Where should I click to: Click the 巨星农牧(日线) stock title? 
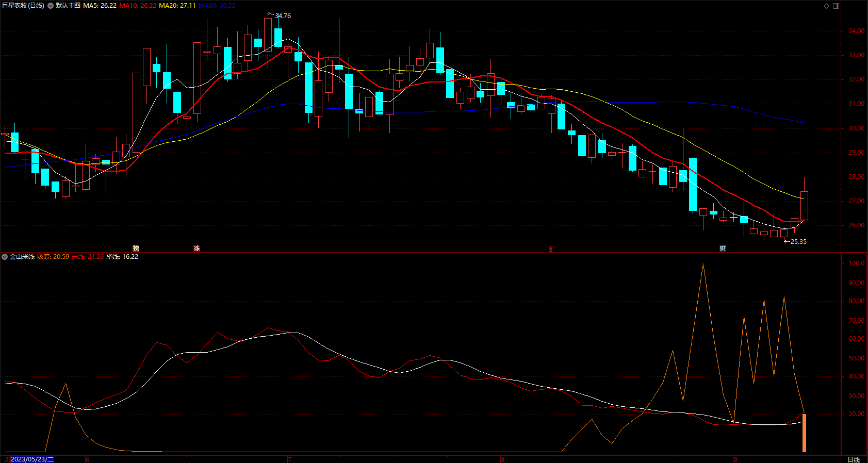23,6
